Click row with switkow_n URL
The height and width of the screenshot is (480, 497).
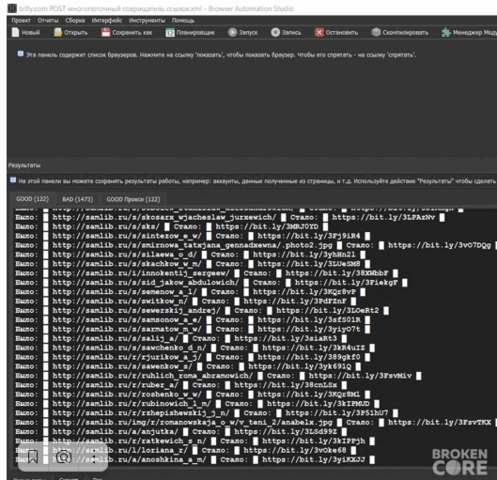(186, 301)
